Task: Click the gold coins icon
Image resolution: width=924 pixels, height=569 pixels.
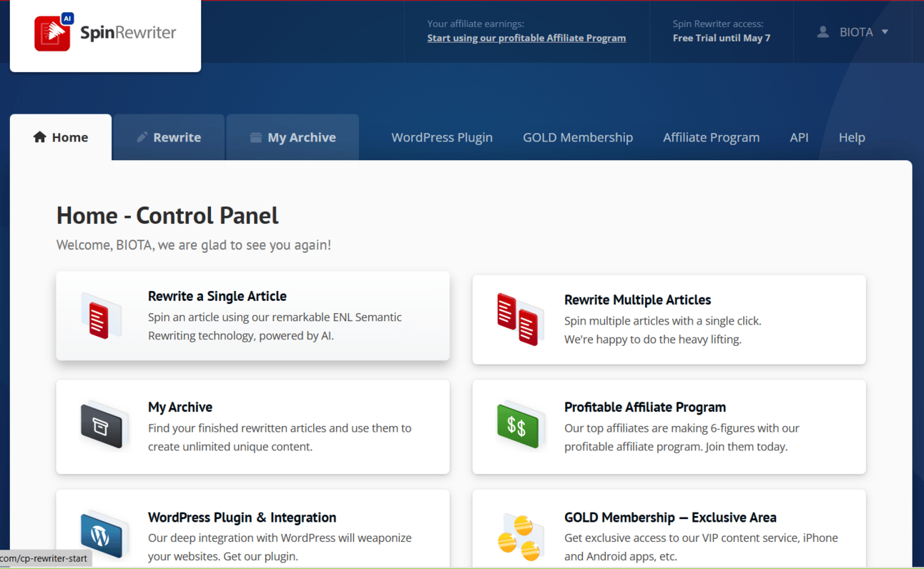Action: pyautogui.click(x=519, y=537)
